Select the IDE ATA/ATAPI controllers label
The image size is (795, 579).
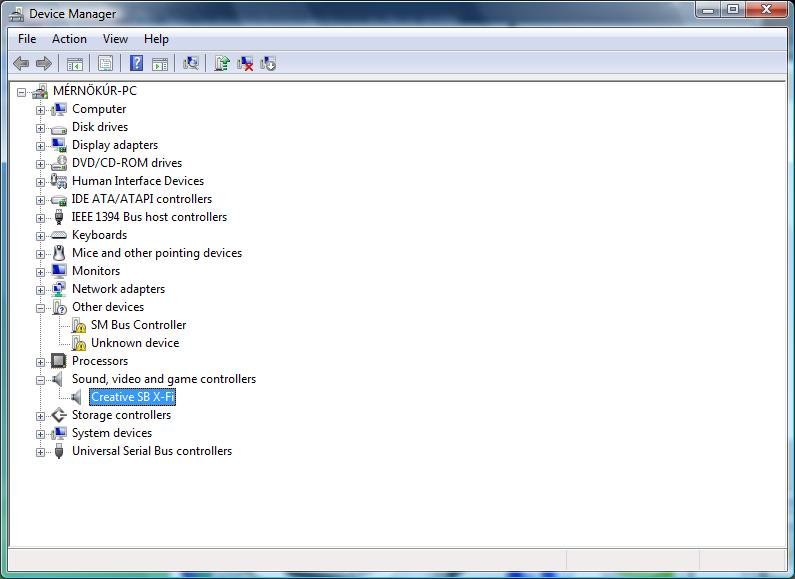[141, 199]
